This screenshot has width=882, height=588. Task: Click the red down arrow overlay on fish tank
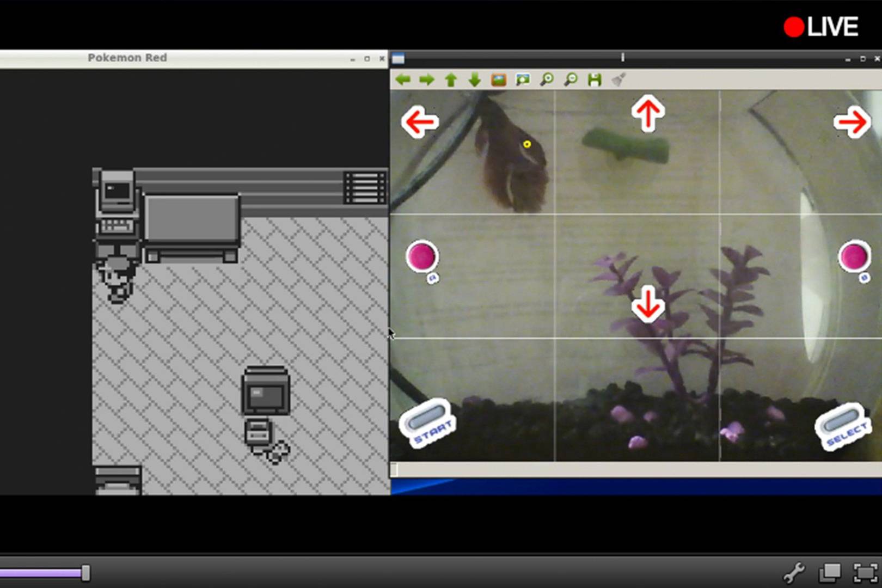(x=648, y=304)
